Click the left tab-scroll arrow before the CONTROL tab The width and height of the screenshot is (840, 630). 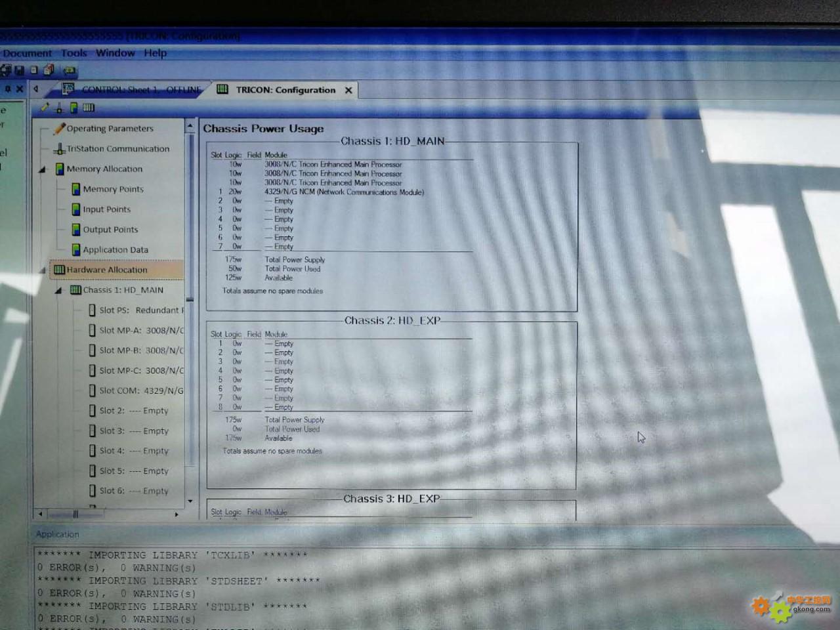[x=36, y=89]
